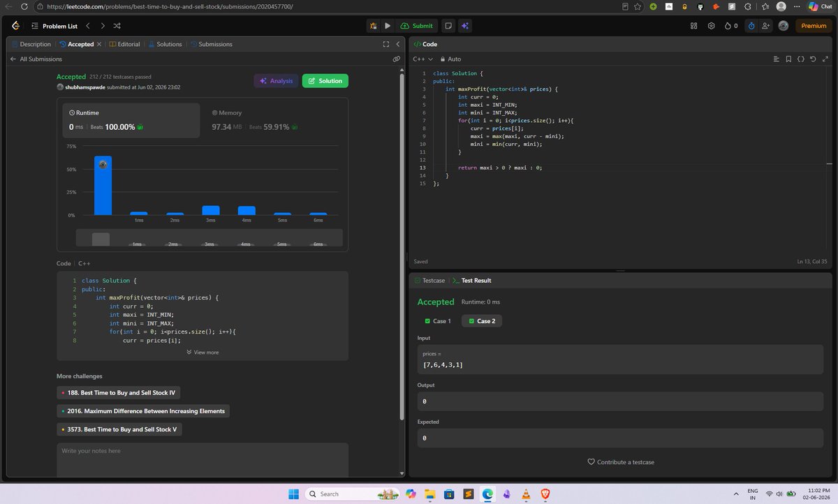This screenshot has width=838, height=504.
Task: Collapse left panel chevron
Action: pos(397,44)
